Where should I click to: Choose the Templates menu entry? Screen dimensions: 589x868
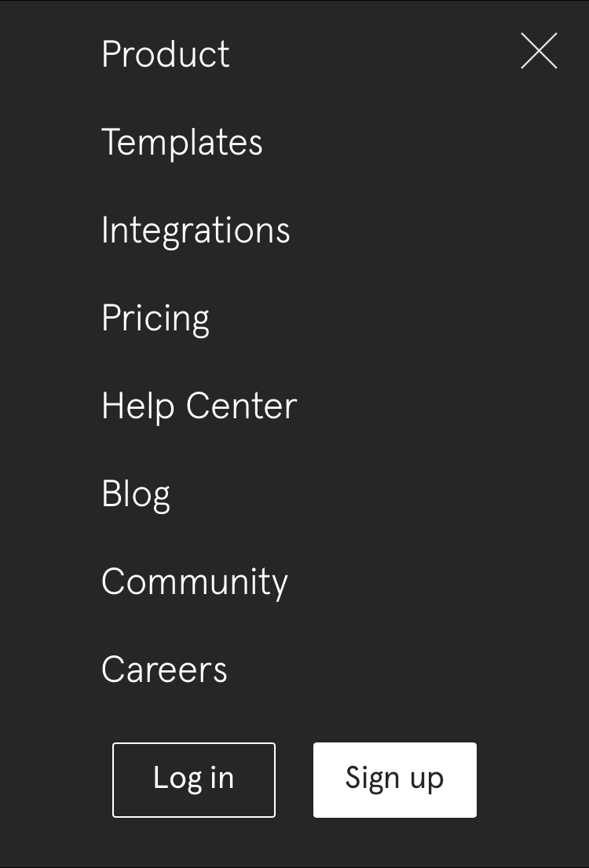pyautogui.click(x=182, y=142)
